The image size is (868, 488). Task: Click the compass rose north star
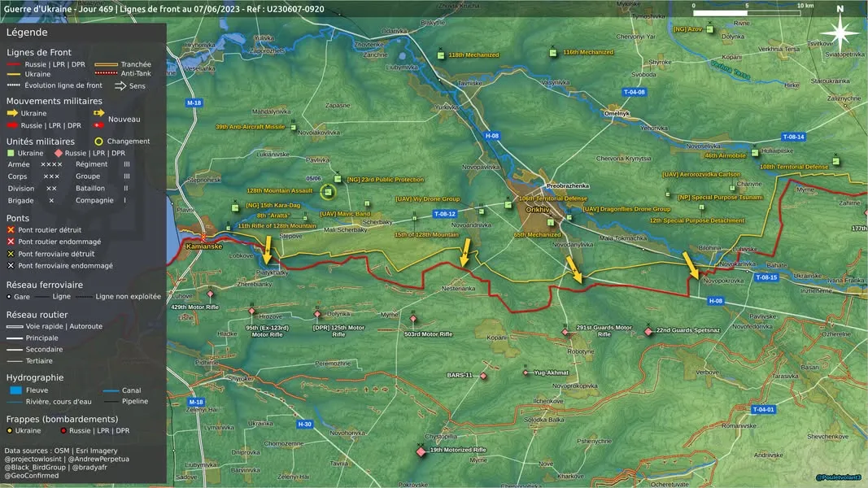tap(840, 33)
